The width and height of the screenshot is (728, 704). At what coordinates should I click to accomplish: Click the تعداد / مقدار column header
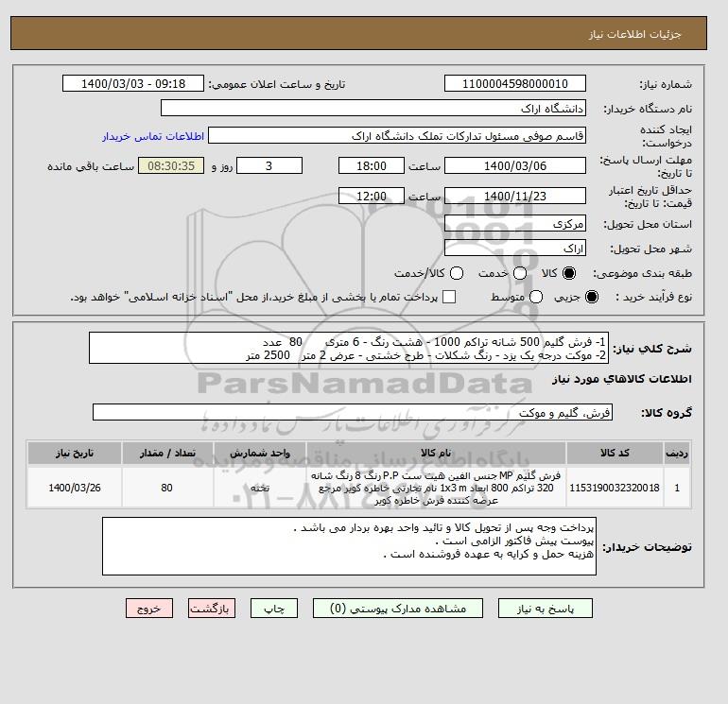point(167,453)
